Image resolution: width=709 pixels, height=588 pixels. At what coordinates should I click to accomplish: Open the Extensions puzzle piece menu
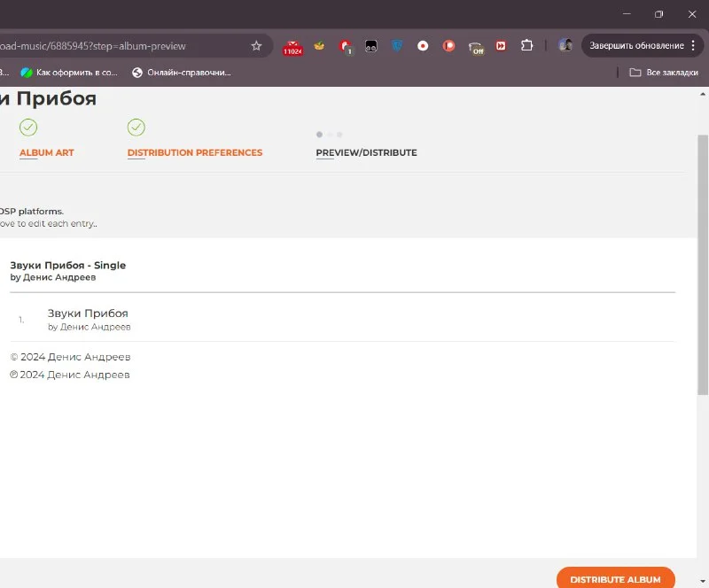click(527, 46)
